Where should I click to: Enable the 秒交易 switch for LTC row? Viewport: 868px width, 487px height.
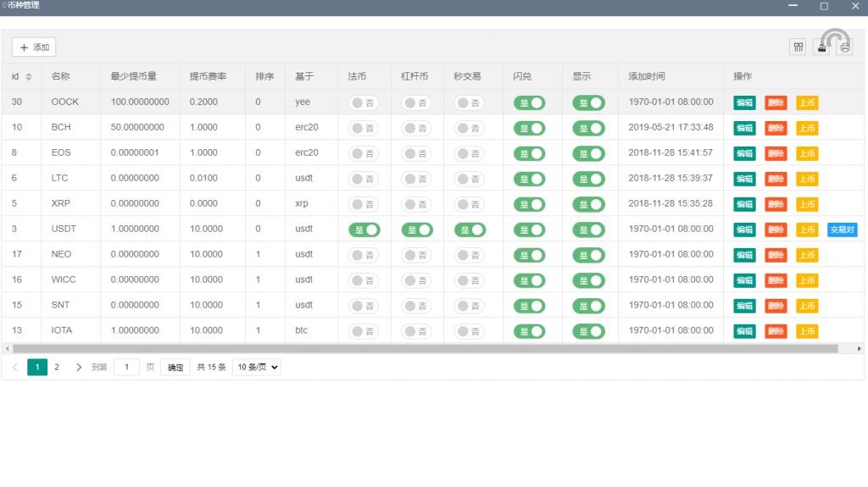click(469, 179)
